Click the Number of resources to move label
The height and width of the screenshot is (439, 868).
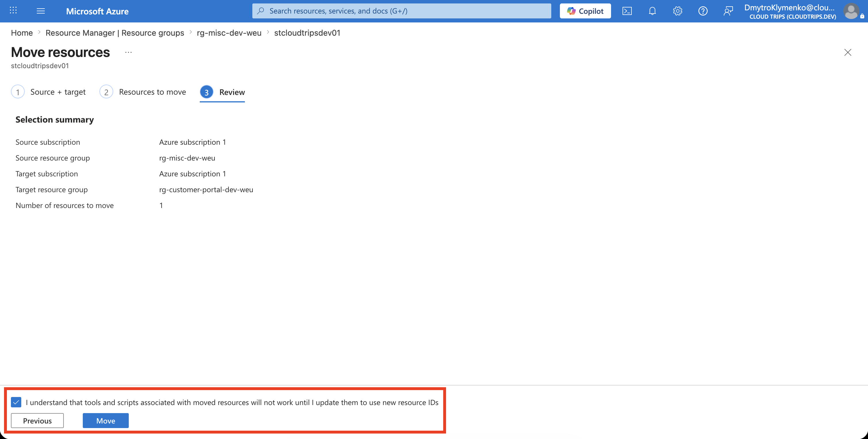tap(65, 205)
